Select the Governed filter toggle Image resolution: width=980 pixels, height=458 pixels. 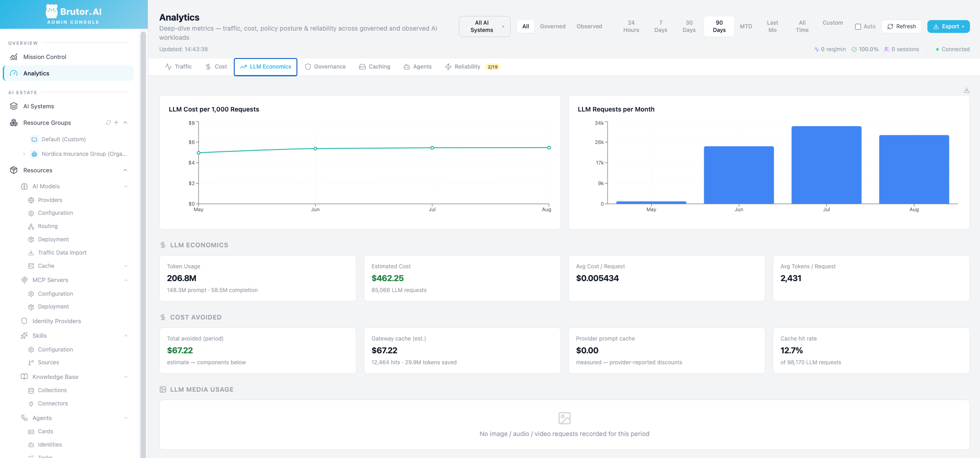(x=553, y=27)
